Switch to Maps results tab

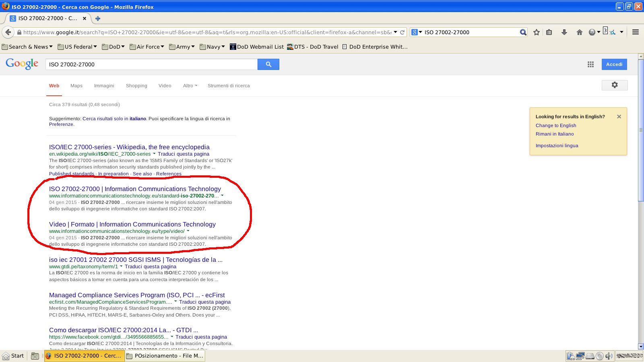(76, 86)
